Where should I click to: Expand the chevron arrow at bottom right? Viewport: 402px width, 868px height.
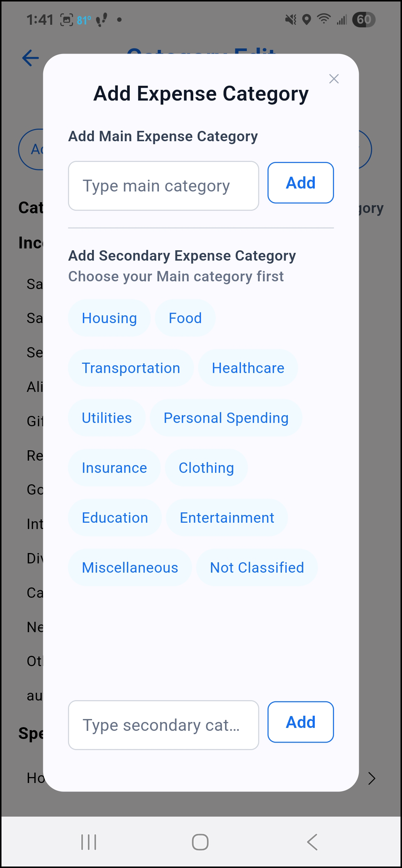pyautogui.click(x=372, y=778)
